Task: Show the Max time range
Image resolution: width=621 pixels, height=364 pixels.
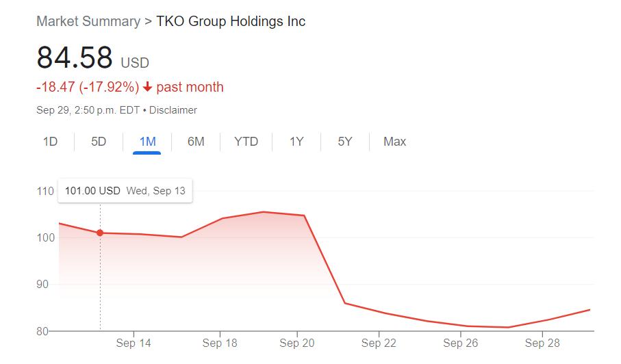Action: point(394,142)
